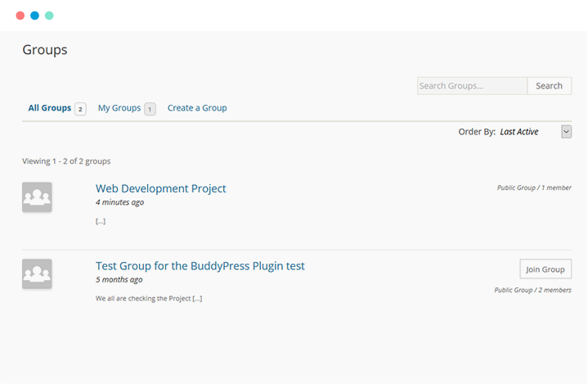Click the red window dot
Viewport: 588px width, 384px height.
[x=20, y=16]
